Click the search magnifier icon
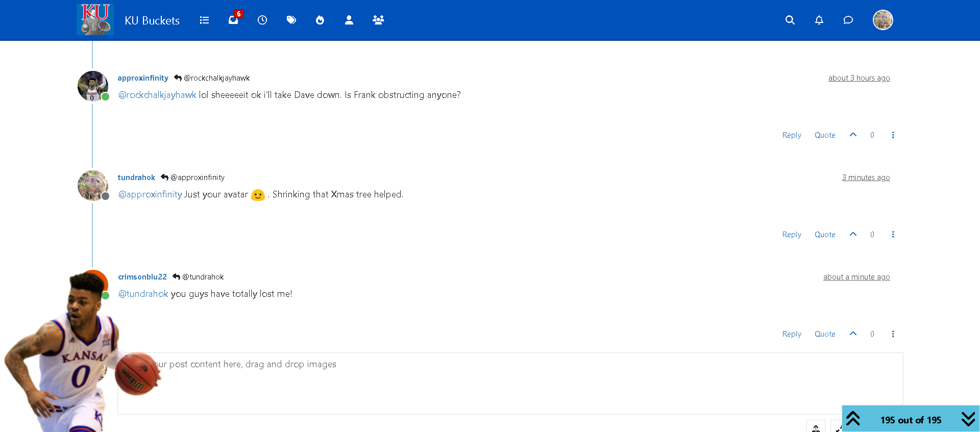 click(790, 20)
